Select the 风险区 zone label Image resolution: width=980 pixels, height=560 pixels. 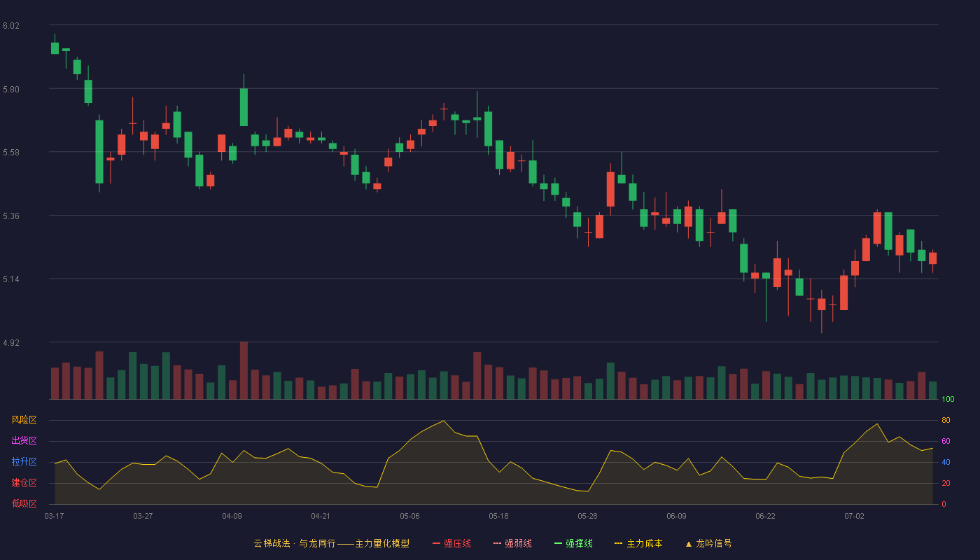24,420
